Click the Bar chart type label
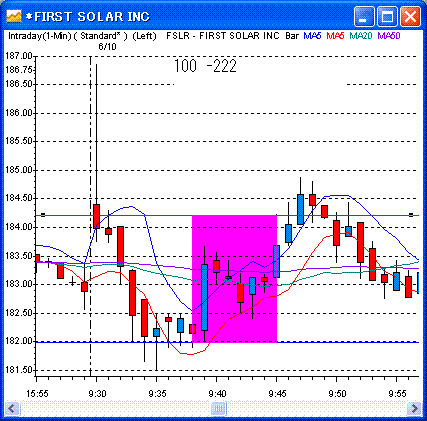 pyautogui.click(x=292, y=36)
